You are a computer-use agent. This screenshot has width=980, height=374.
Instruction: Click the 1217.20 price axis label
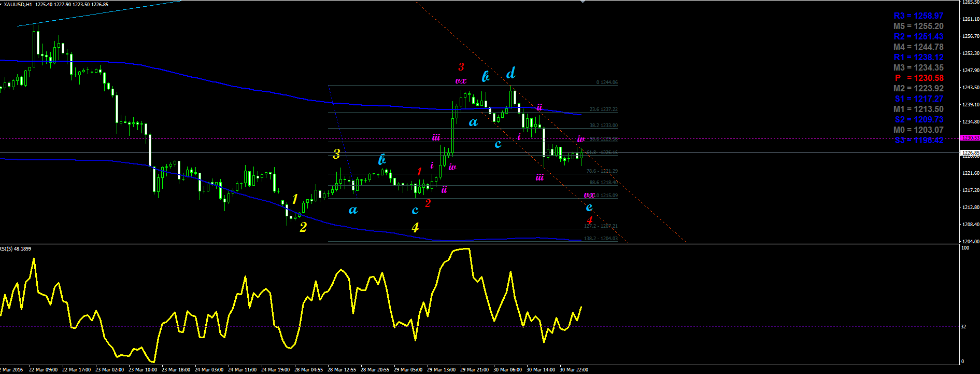[970, 190]
